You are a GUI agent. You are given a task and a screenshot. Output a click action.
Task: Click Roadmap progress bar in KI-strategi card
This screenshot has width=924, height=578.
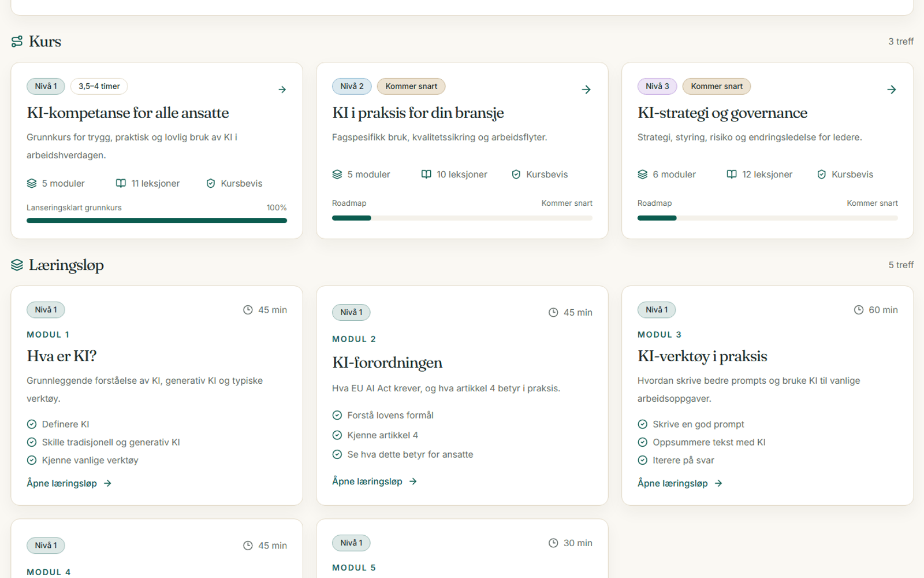coord(767,218)
